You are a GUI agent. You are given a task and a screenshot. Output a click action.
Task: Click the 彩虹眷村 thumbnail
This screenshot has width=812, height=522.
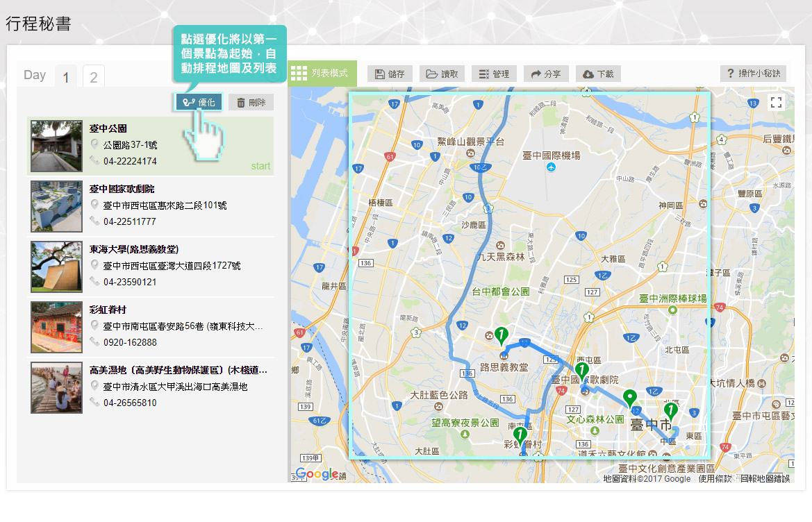56,327
